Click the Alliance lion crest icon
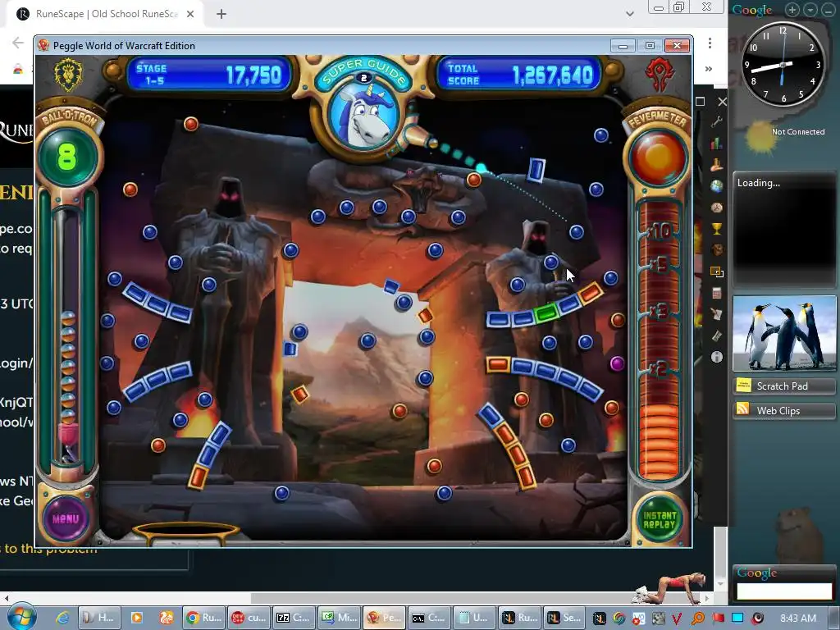The image size is (840, 630). pyautogui.click(x=69, y=75)
